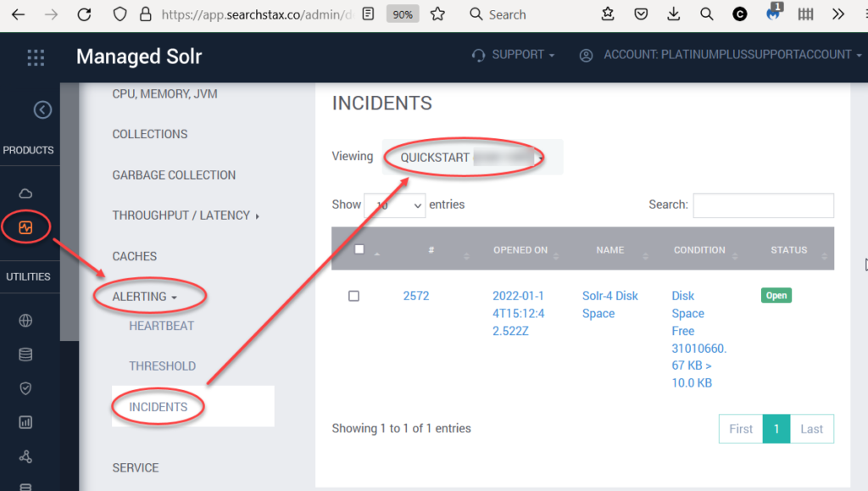The width and height of the screenshot is (868, 491).
Task: Check the select-all checkbox in table header
Action: 359,249
